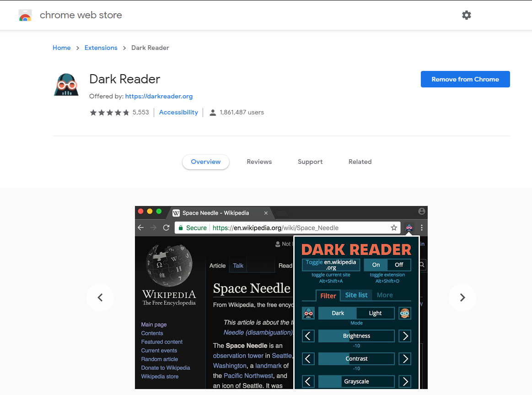Switch to the Reviews tab
The height and width of the screenshot is (395, 532).
click(x=259, y=162)
